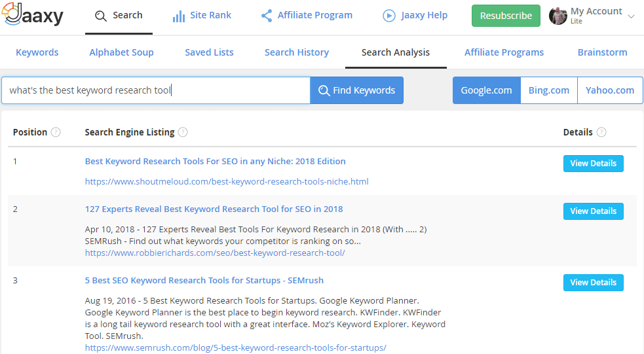Open the Saved Lists tab
Image resolution: width=644 pixels, height=354 pixels.
209,52
